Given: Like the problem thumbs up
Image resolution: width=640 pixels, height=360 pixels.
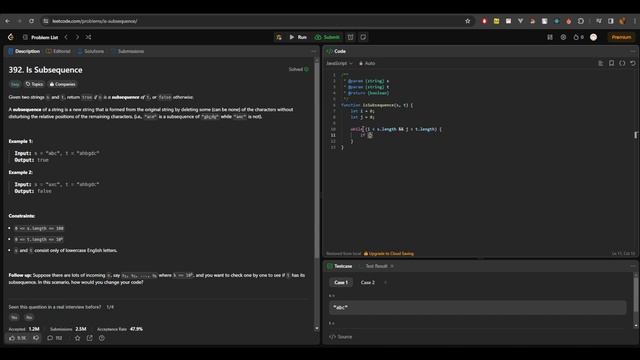Looking at the screenshot, I should (x=18, y=338).
